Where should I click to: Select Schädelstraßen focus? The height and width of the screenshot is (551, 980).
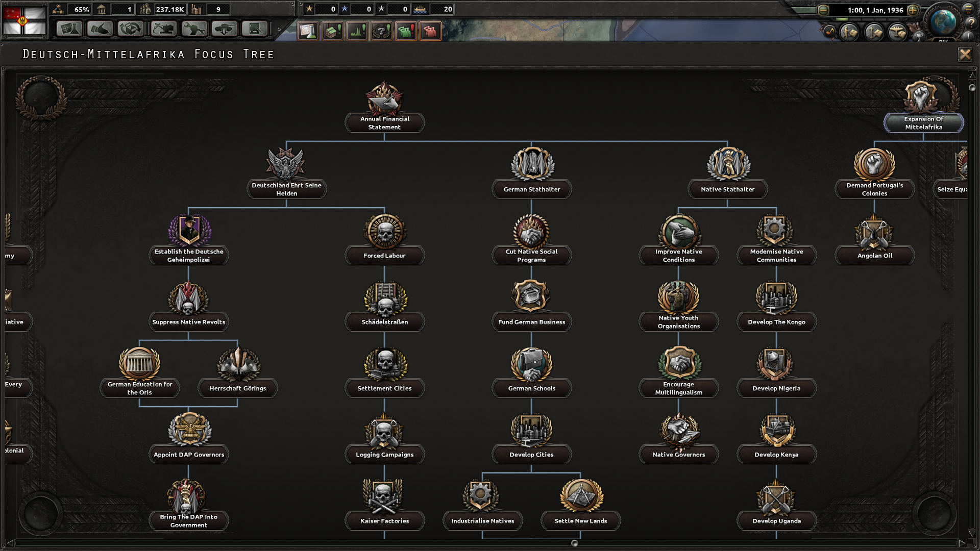(x=384, y=306)
